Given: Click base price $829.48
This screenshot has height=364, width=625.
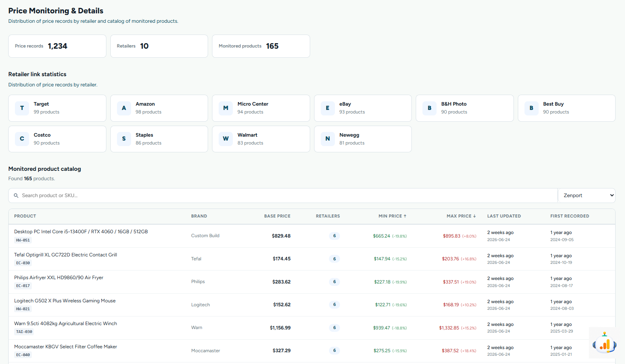Looking at the screenshot, I should coord(281,236).
